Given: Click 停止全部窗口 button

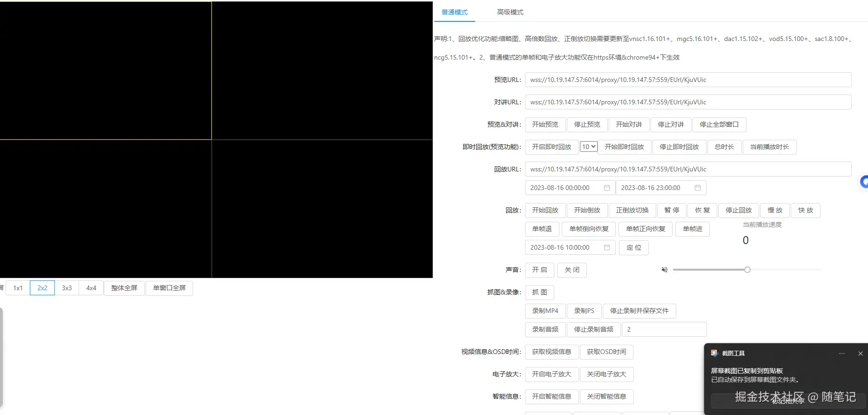Looking at the screenshot, I should pyautogui.click(x=720, y=124).
